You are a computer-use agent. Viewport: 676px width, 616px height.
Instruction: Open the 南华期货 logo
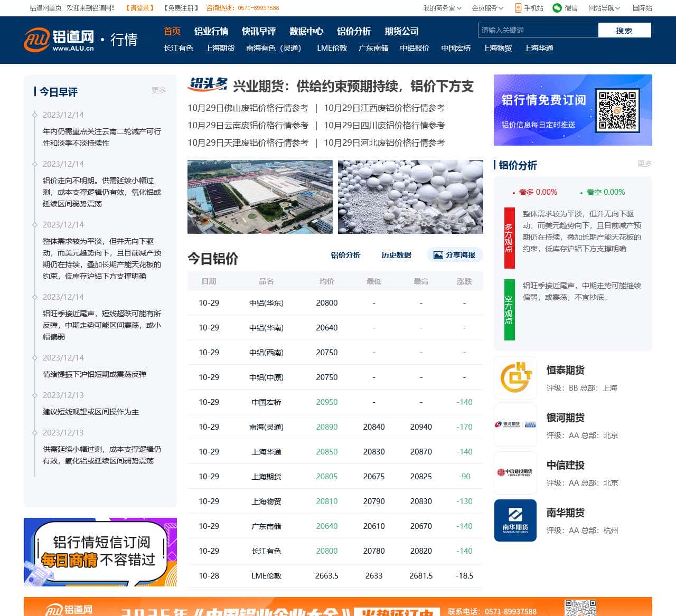515,520
